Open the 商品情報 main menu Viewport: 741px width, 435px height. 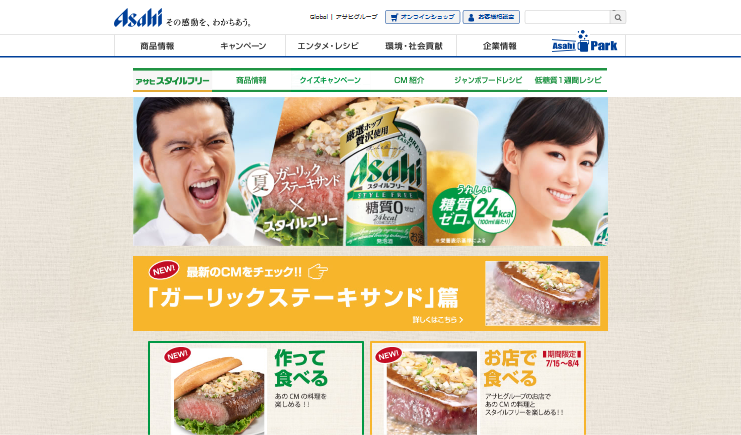pyautogui.click(x=157, y=46)
